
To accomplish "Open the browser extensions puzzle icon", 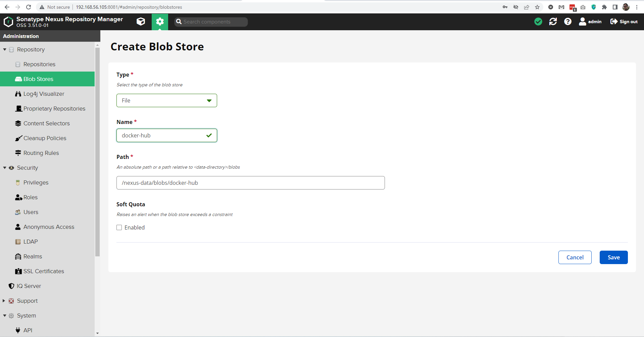I will tap(604, 7).
